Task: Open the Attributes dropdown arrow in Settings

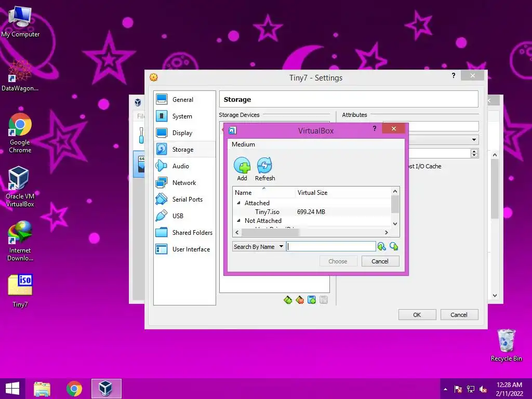Action: tap(474, 140)
